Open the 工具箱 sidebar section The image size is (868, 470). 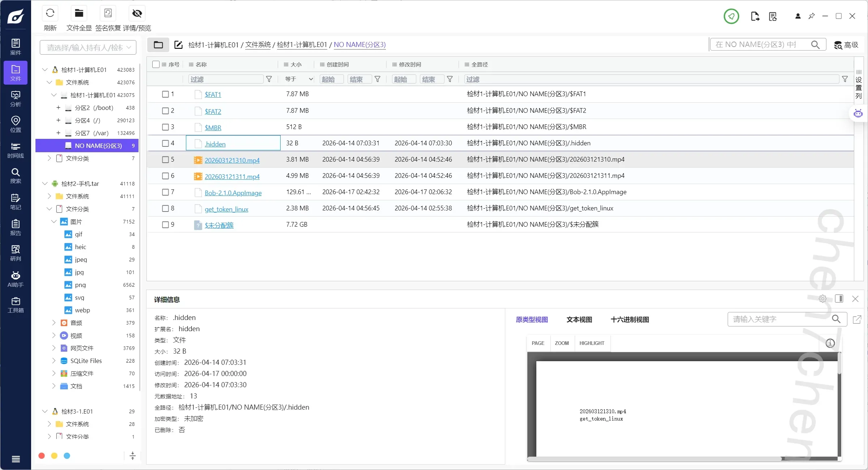click(x=16, y=305)
